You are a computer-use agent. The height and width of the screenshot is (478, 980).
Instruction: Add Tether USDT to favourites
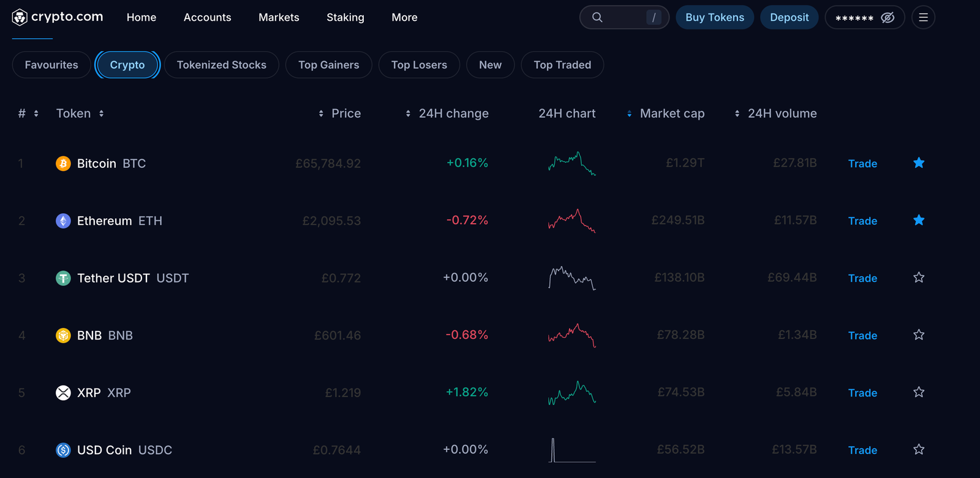click(919, 278)
